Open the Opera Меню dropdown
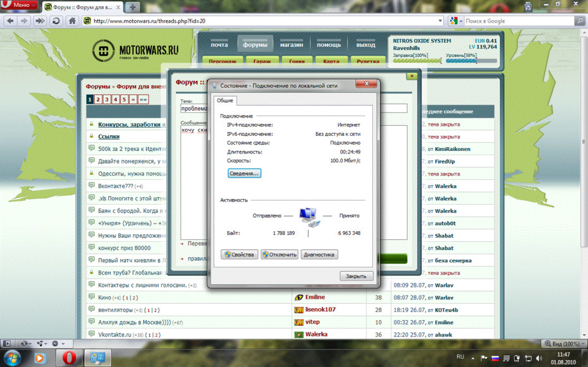588x367 pixels. (20, 5)
